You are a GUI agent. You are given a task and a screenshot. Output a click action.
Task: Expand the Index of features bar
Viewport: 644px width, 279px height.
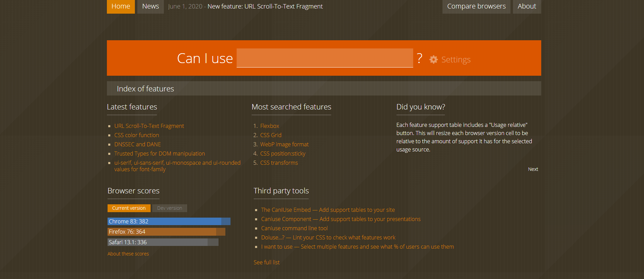[x=324, y=88]
